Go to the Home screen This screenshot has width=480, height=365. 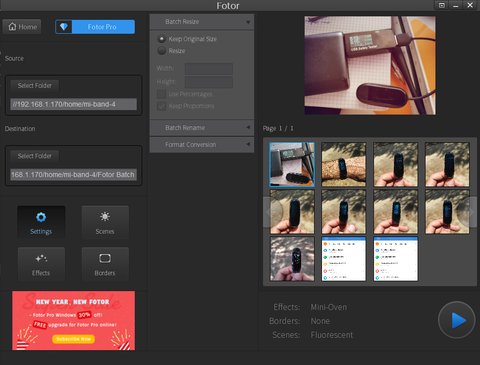(x=22, y=27)
